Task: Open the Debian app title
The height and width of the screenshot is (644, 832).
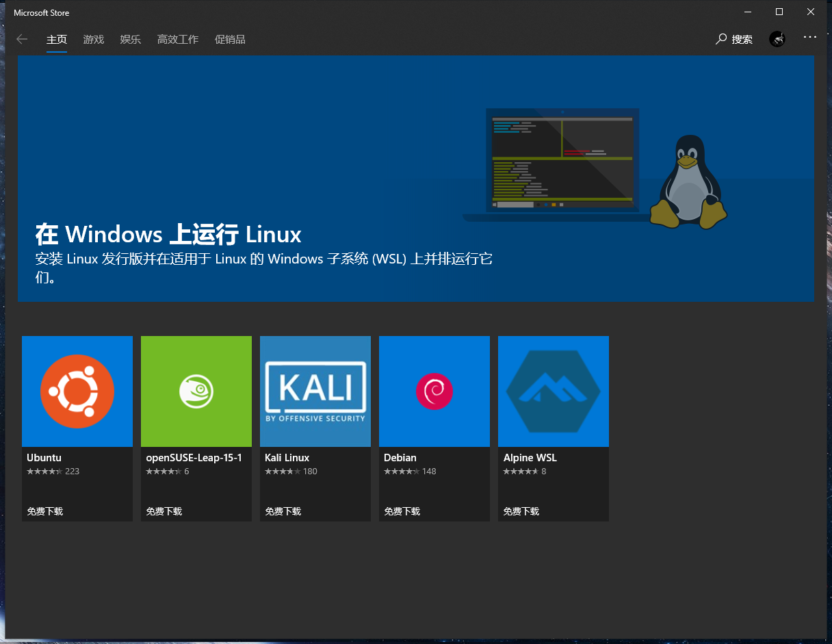Action: click(400, 457)
